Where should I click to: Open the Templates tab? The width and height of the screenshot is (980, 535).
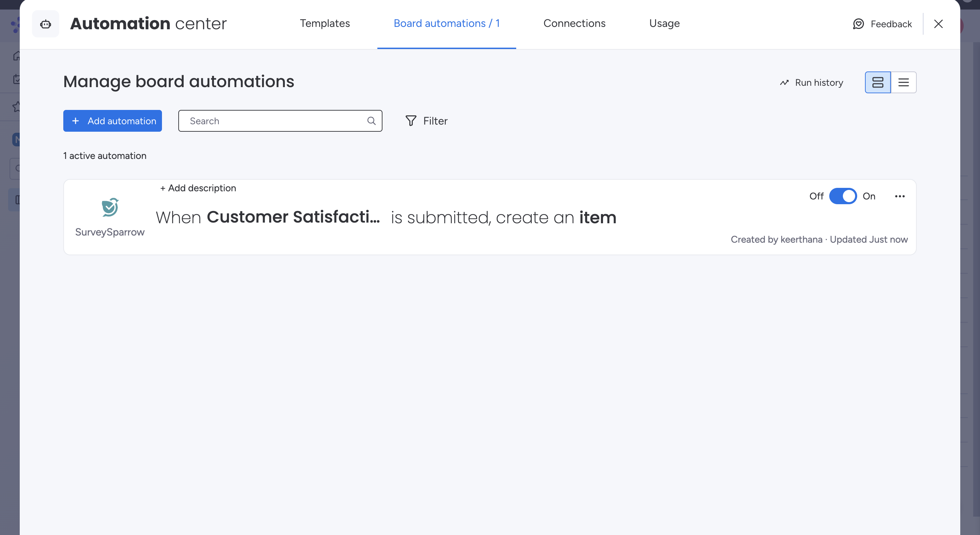click(x=325, y=23)
